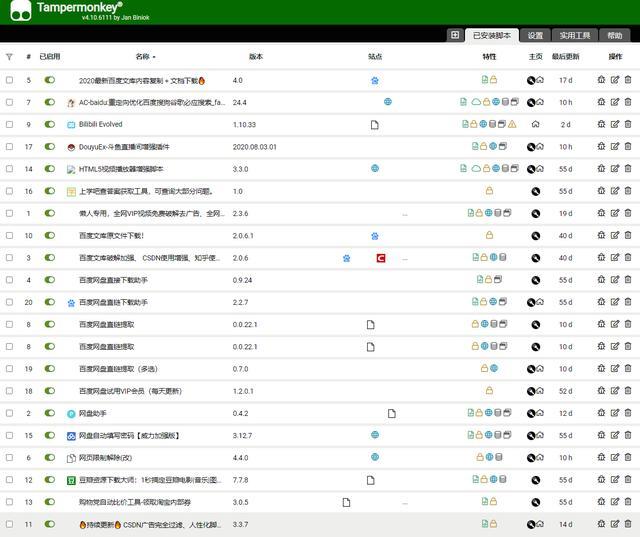
Task: Click the 12 d last updated value
Action: 565,413
